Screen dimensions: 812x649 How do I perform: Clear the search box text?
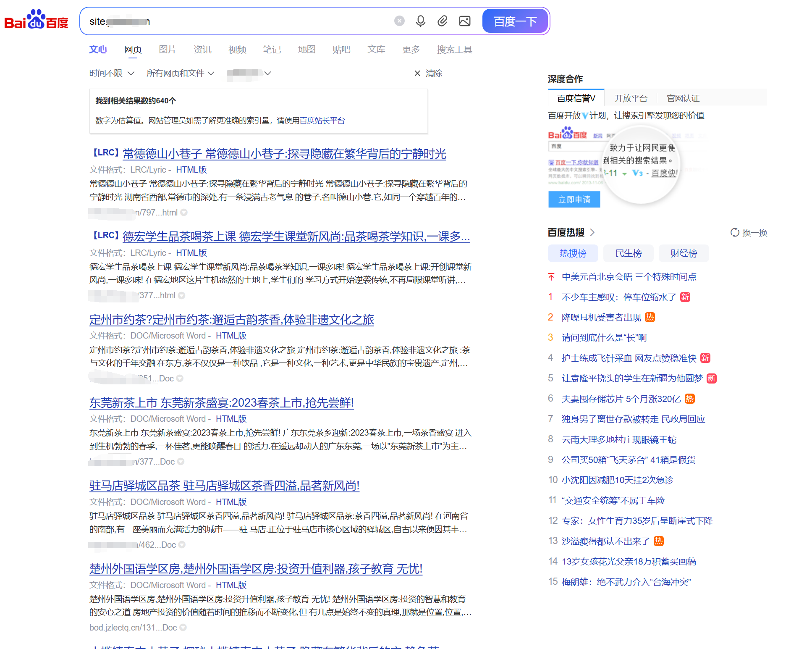click(x=399, y=21)
